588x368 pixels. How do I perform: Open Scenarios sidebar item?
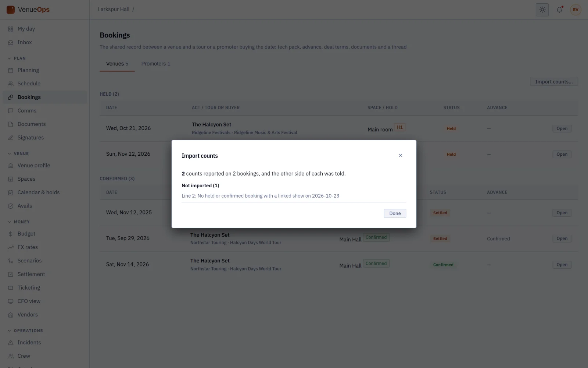tap(45, 261)
